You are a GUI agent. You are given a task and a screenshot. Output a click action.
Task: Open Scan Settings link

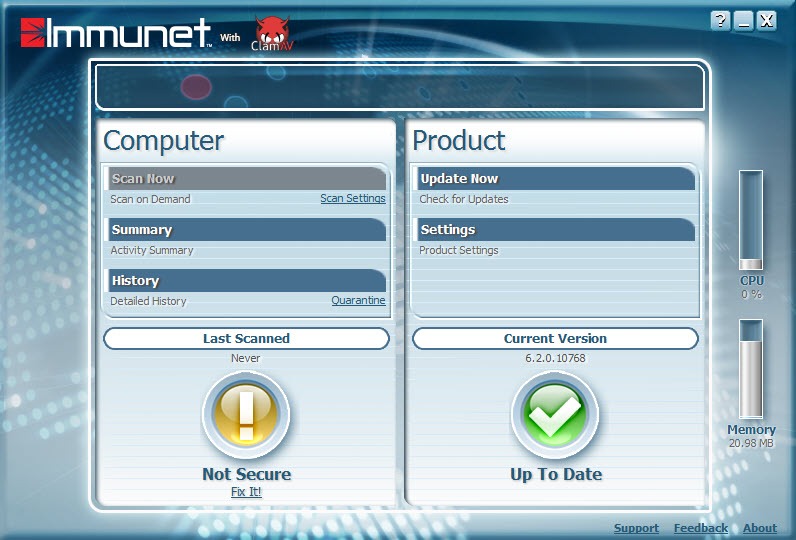point(353,198)
